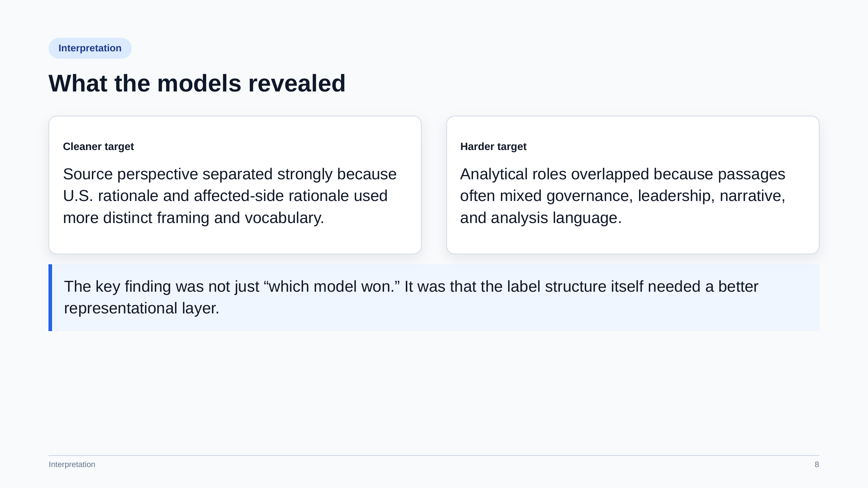Click the word governance in right card

590,196
